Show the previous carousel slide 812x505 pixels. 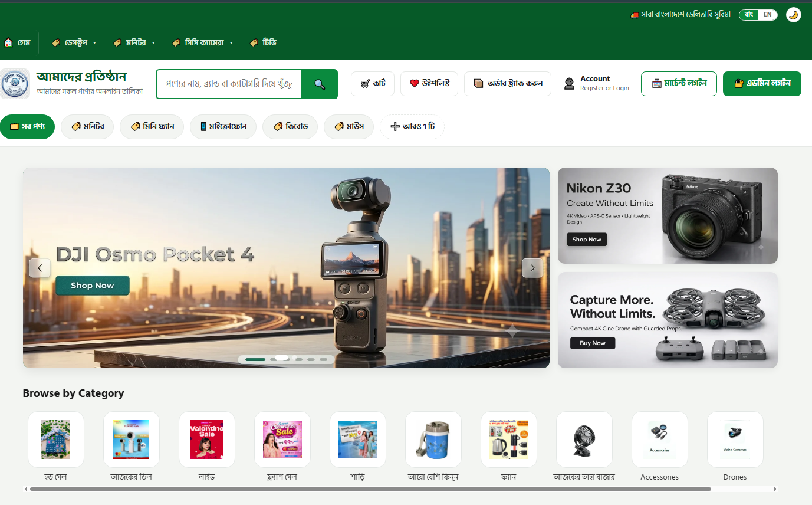point(40,268)
